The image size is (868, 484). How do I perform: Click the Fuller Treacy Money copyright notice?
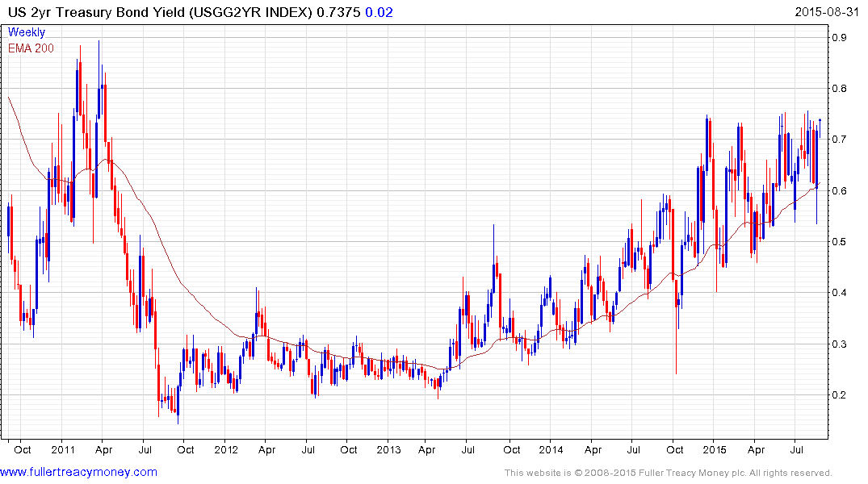click(668, 473)
